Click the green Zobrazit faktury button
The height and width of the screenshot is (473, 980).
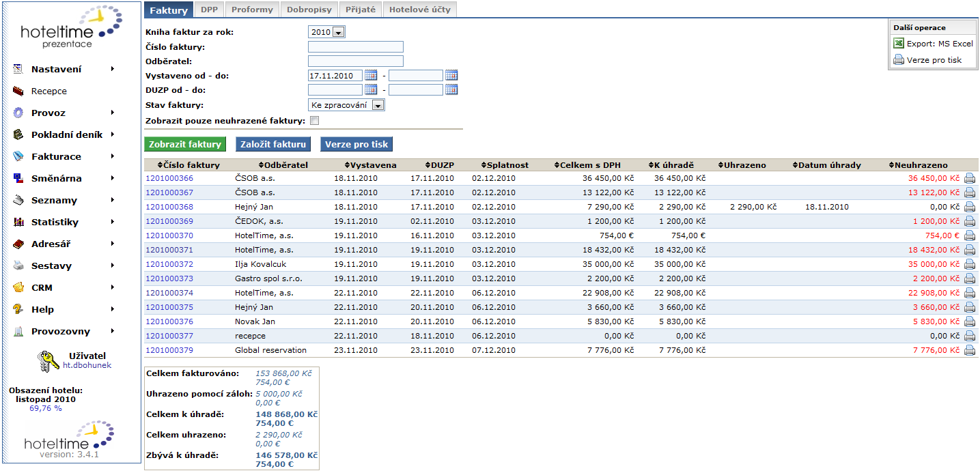pos(185,144)
